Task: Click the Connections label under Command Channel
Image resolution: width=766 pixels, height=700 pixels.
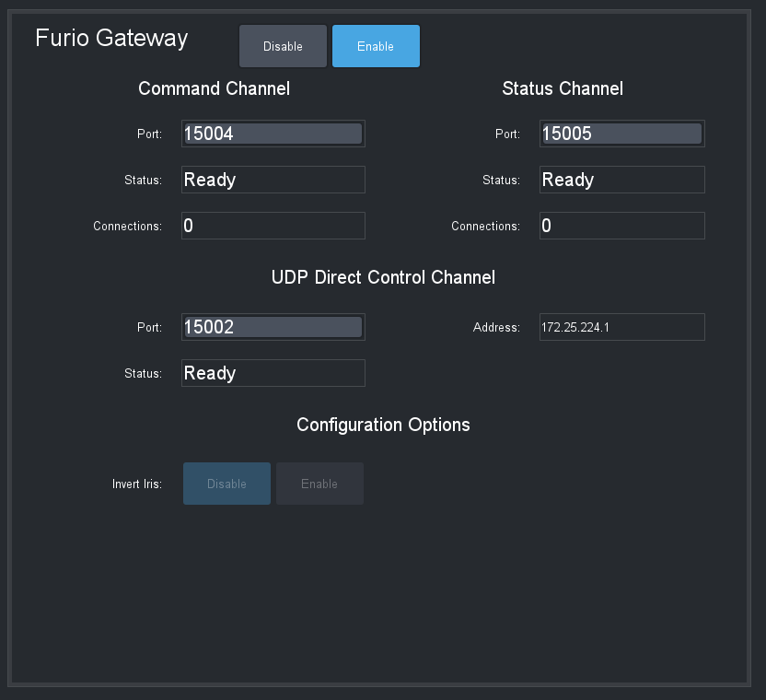Action: click(x=127, y=226)
